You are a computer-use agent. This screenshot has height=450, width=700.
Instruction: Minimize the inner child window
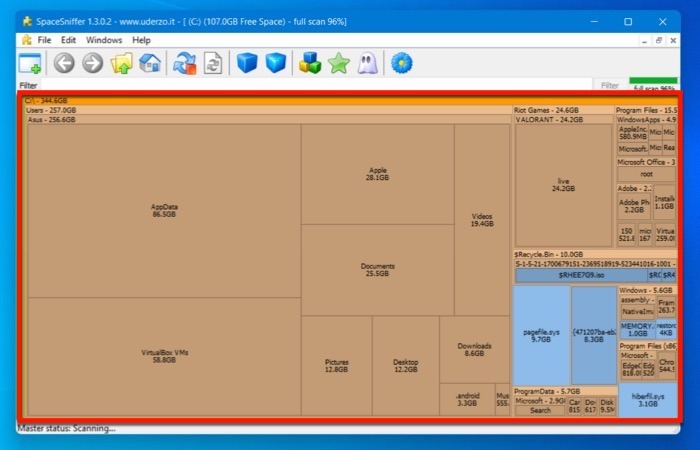[x=644, y=41]
